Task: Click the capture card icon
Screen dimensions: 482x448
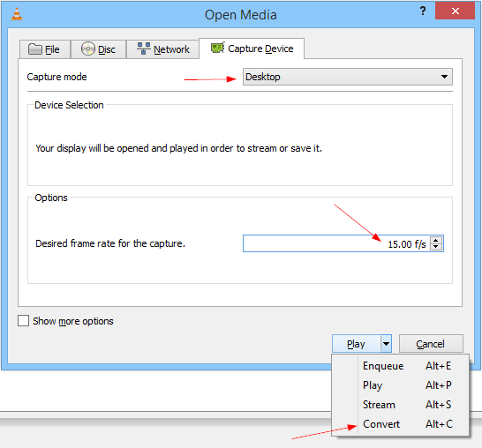Action: [218, 48]
